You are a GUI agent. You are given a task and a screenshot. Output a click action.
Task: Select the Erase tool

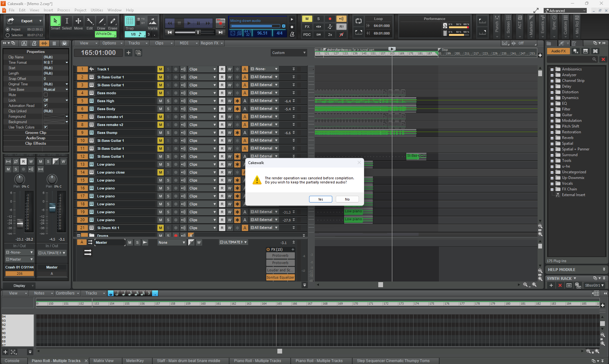click(113, 22)
